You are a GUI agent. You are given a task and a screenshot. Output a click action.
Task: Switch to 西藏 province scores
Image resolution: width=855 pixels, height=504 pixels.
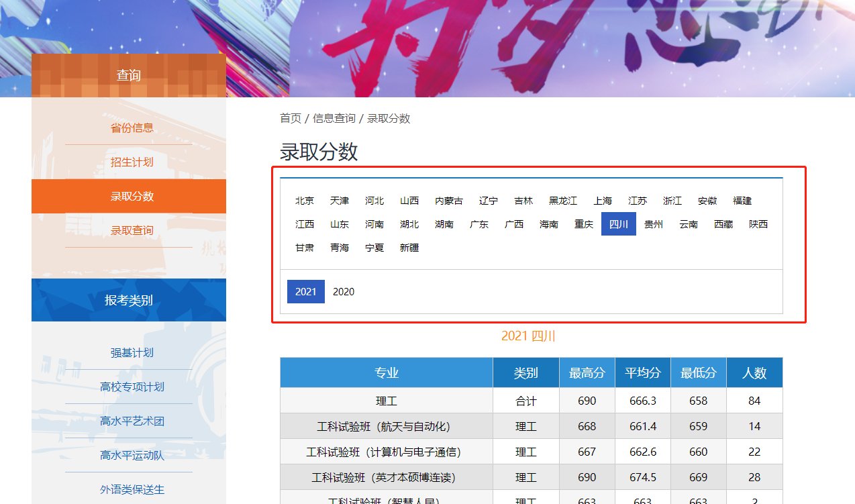[x=723, y=224]
